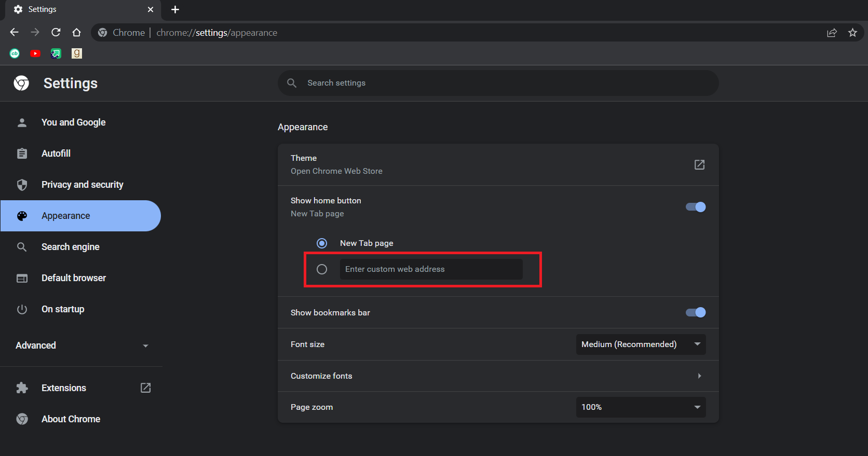
Task: Click the Show home button label
Action: (326, 201)
